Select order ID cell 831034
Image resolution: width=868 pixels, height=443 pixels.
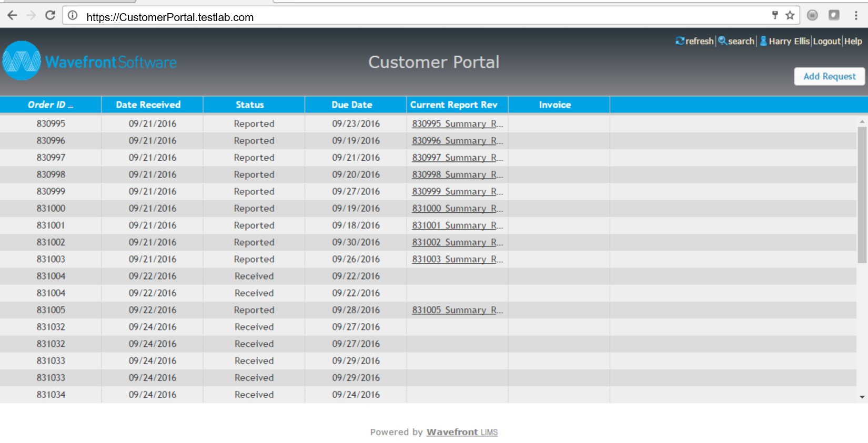pos(51,395)
